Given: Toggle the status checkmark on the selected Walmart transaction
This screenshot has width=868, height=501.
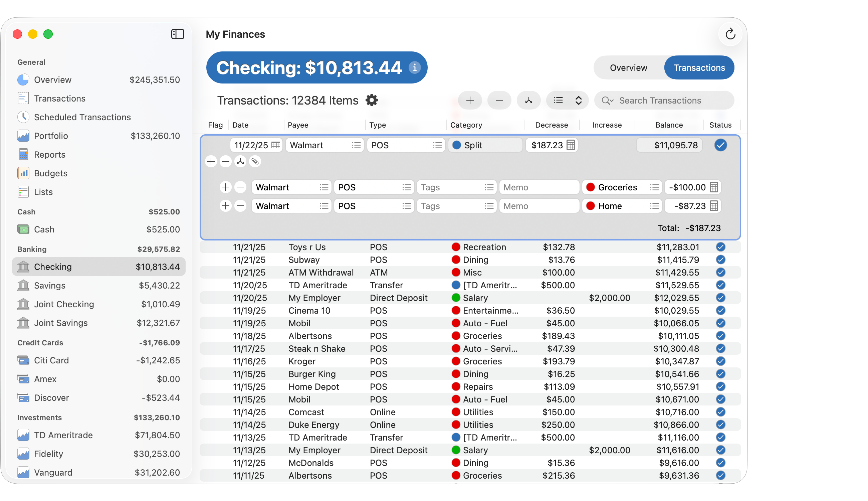Looking at the screenshot, I should pos(720,145).
